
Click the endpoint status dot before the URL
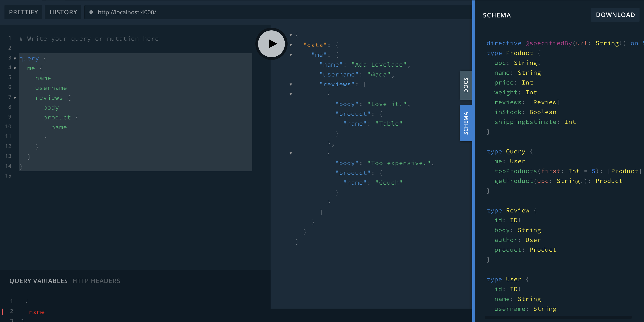(91, 12)
